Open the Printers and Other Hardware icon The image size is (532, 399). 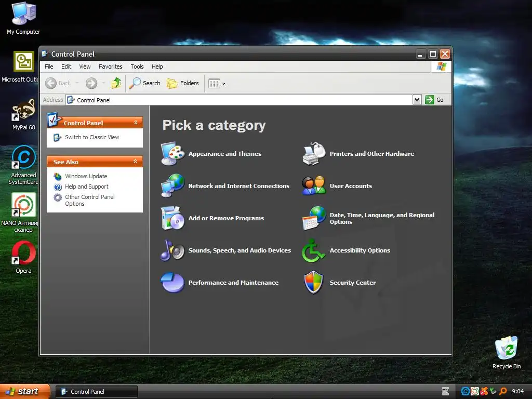click(314, 154)
